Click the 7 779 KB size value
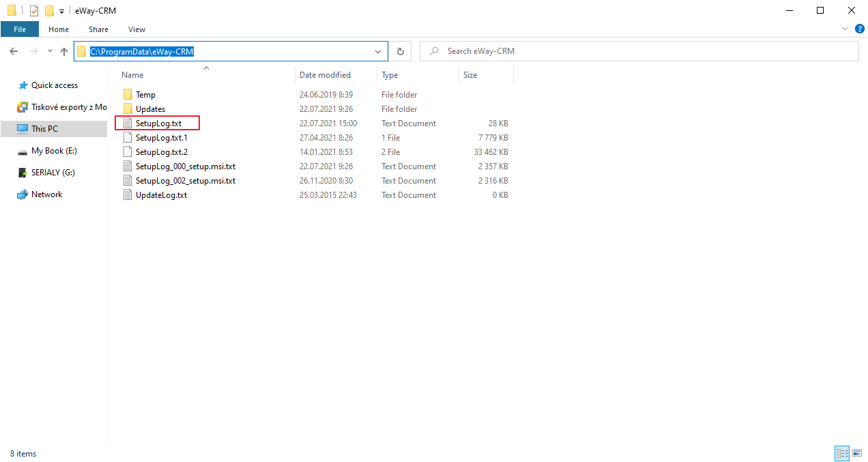Image resolution: width=868 pixels, height=462 pixels. pyautogui.click(x=493, y=138)
